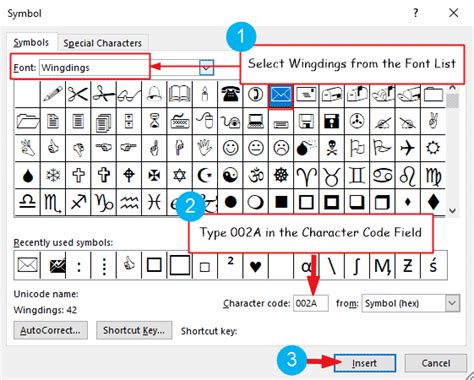This screenshot has height=380, width=474.
Task: Choose the eyeglasses symbol
Action: coord(129,94)
